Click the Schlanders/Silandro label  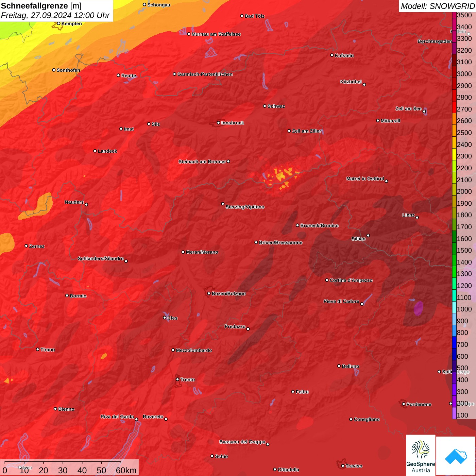tap(101, 258)
